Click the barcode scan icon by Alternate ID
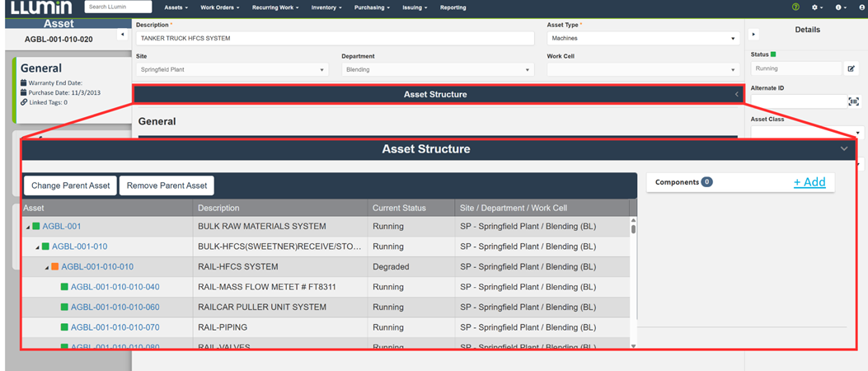Viewport: 868px width, 371px height. pos(853,101)
